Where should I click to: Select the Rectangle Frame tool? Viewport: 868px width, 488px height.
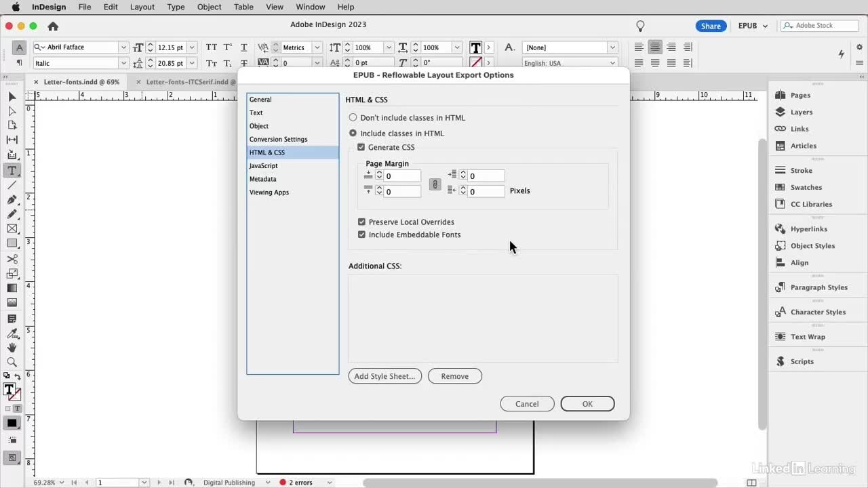12,229
